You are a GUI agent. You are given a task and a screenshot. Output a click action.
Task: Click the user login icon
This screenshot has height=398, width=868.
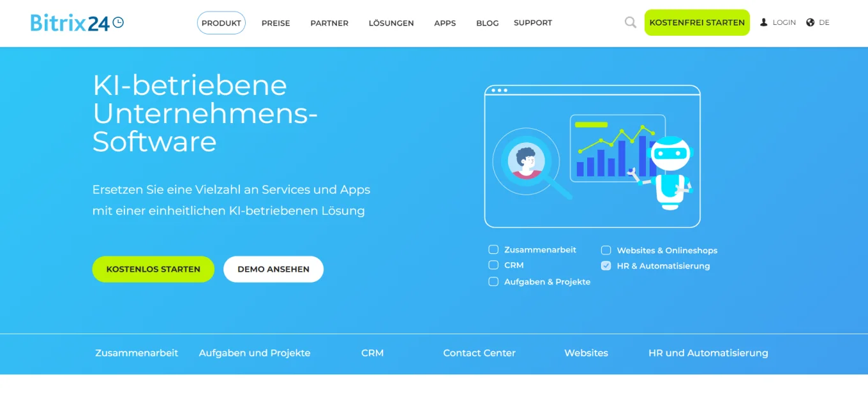click(764, 22)
